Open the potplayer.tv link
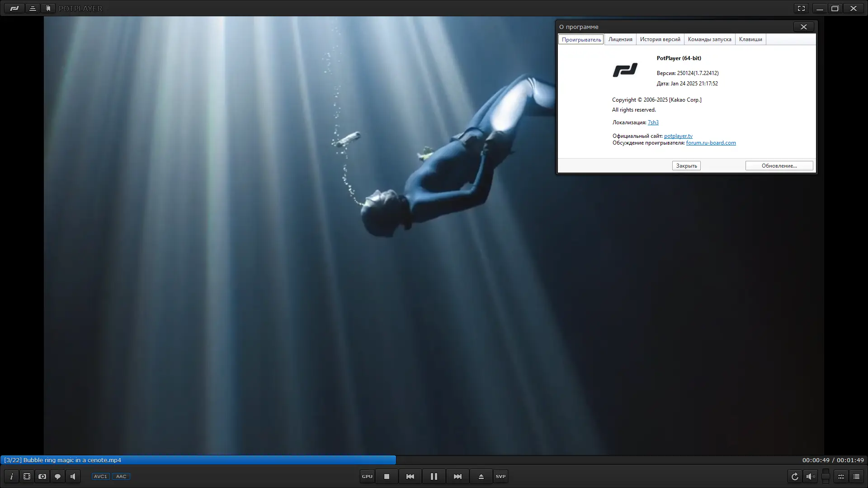 point(678,136)
